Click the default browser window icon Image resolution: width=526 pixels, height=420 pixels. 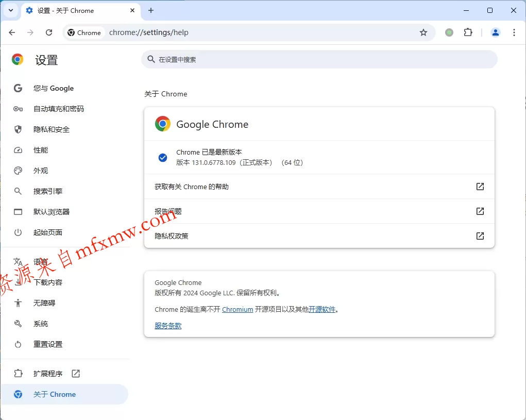(x=18, y=212)
